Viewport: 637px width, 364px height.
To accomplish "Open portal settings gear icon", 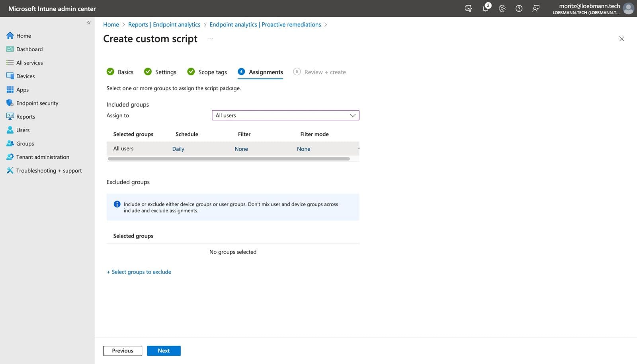I will click(x=502, y=8).
